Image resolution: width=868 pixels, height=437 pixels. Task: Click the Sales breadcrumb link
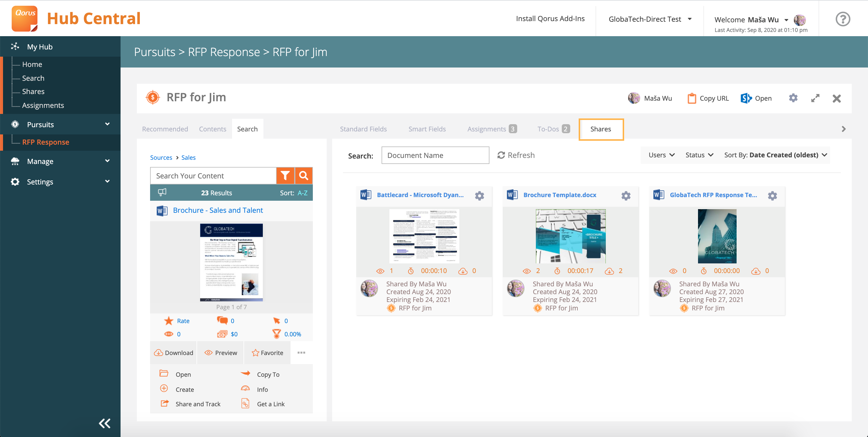point(188,157)
